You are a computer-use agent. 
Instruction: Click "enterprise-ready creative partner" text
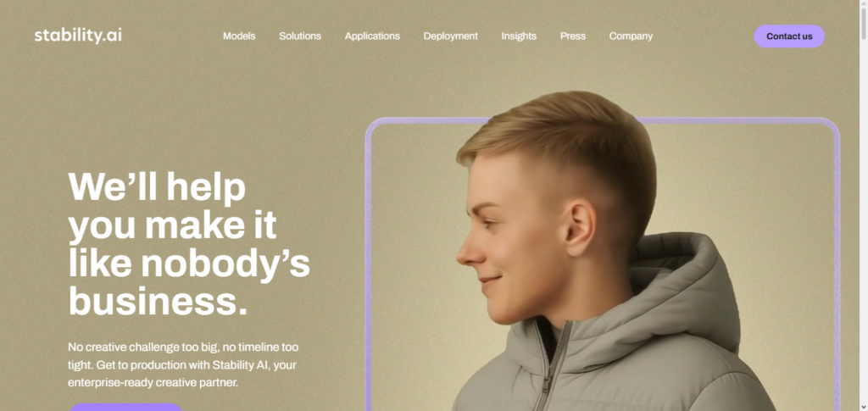click(153, 382)
